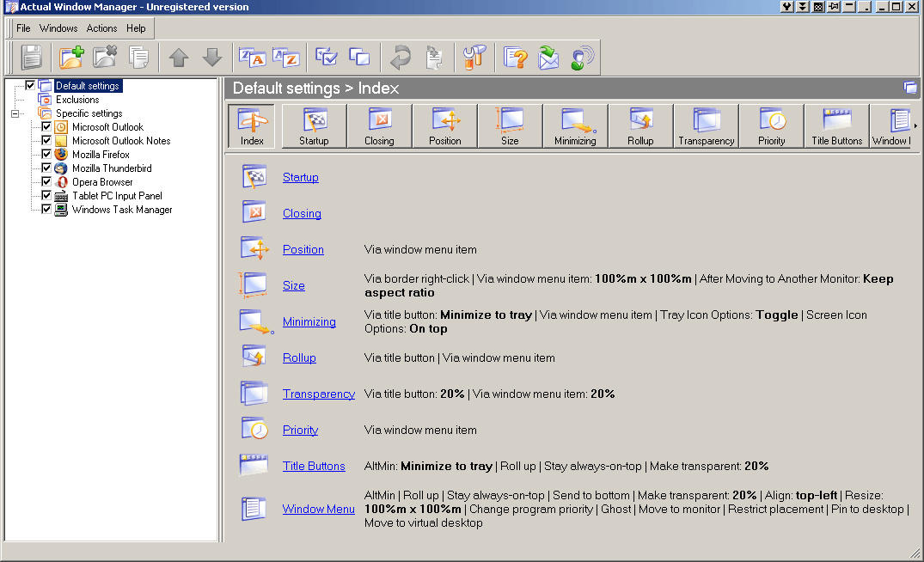Select the Rollup icon in the ribbon
Image resolution: width=924 pixels, height=562 pixels.
(640, 125)
